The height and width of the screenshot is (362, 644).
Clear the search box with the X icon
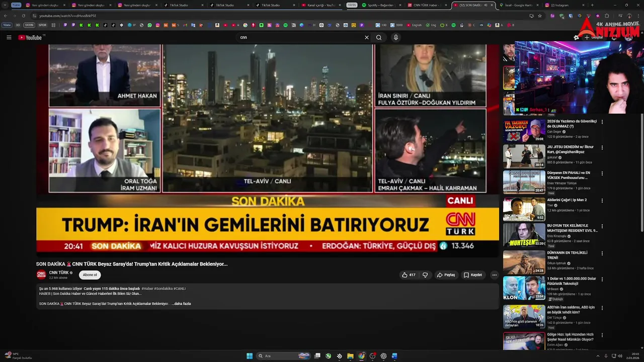pos(367,37)
